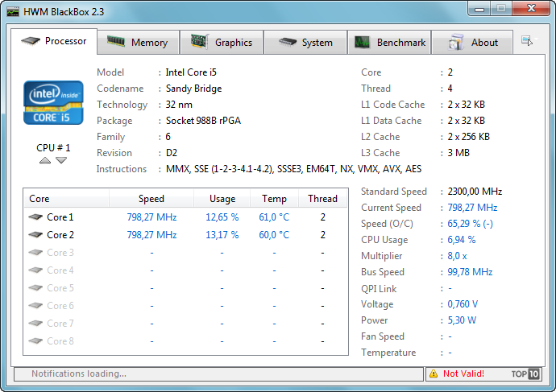Click the CPU number up arrow
556x392 pixels.
pyautogui.click(x=45, y=160)
